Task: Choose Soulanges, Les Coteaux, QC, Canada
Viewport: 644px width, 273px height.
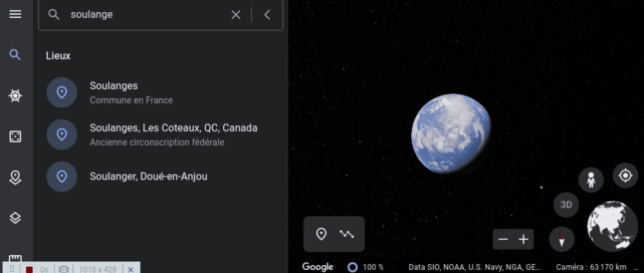Action: point(161,135)
